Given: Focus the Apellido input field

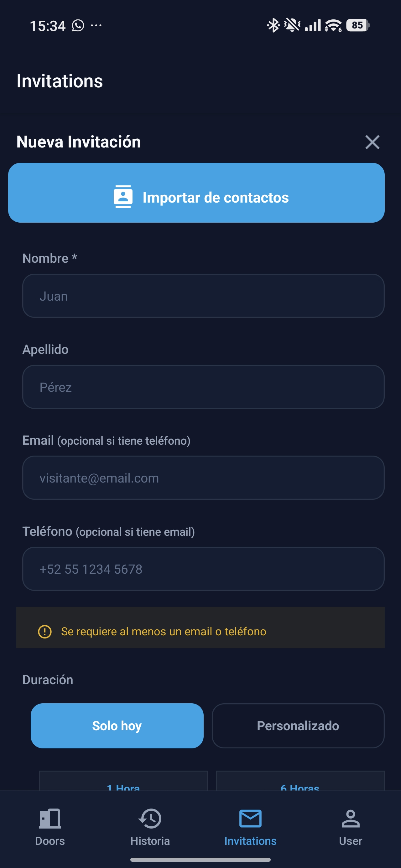Looking at the screenshot, I should tap(203, 387).
